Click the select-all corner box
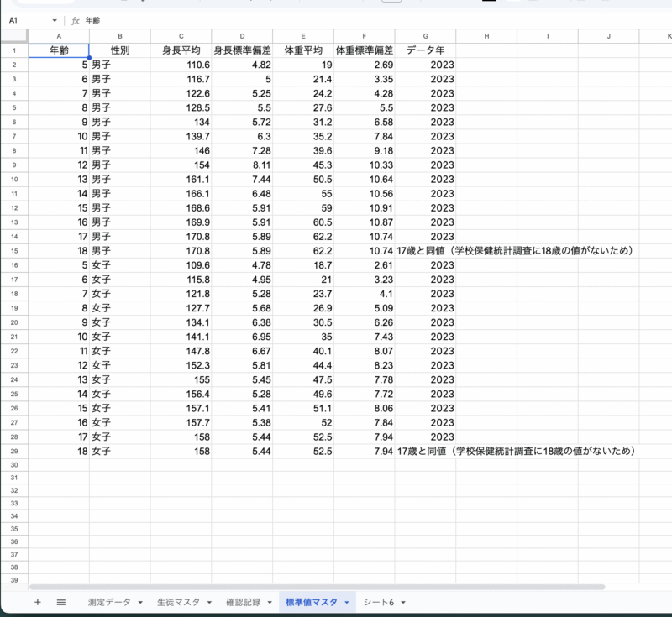Image resolution: width=672 pixels, height=617 pixels. pyautogui.click(x=14, y=36)
